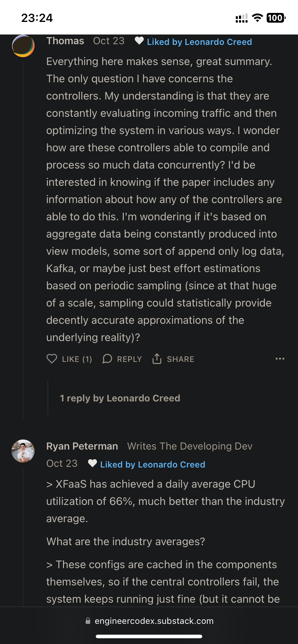The image size is (298, 644).
Task: Open The Developing Dev publication link
Action: click(x=190, y=446)
